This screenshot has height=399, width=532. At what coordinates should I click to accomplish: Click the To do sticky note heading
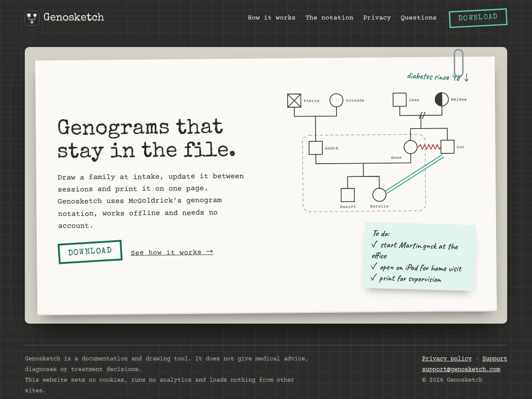click(x=381, y=234)
